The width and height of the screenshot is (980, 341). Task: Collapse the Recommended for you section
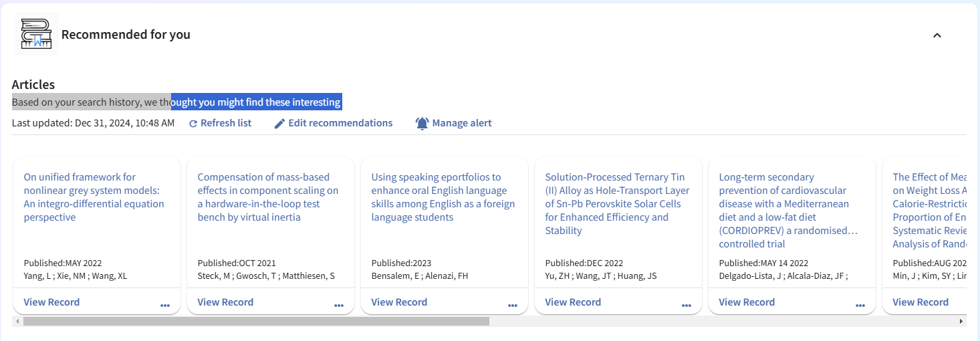[937, 35]
